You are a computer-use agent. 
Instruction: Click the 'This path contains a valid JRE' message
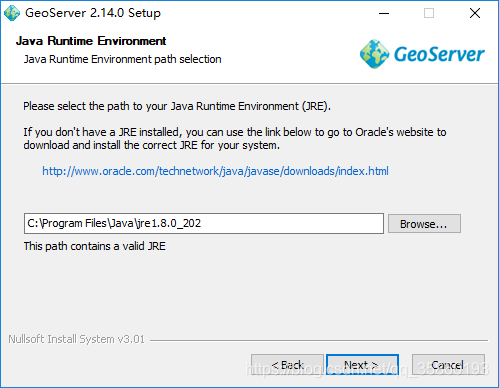[x=95, y=246]
